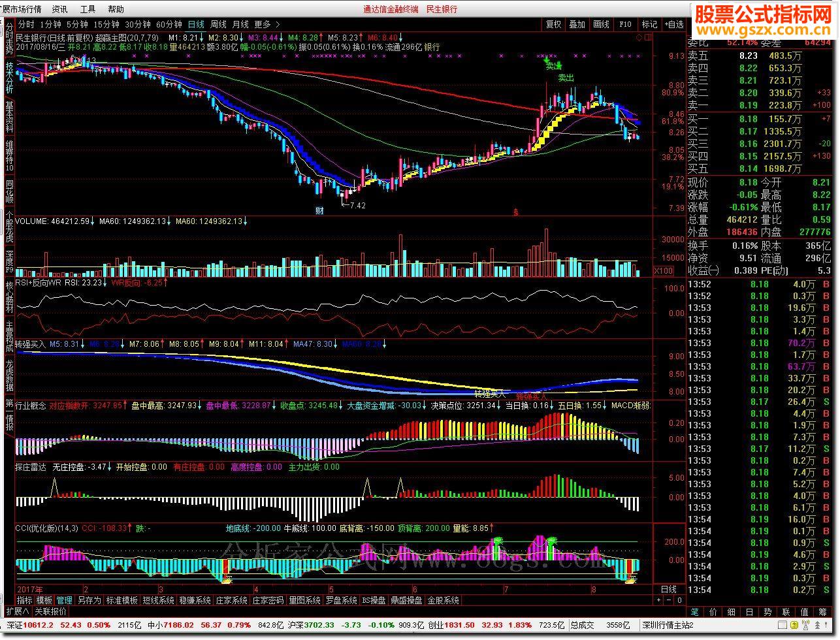Select the 价 price distribution tab
840x640 pixels.
(713, 612)
